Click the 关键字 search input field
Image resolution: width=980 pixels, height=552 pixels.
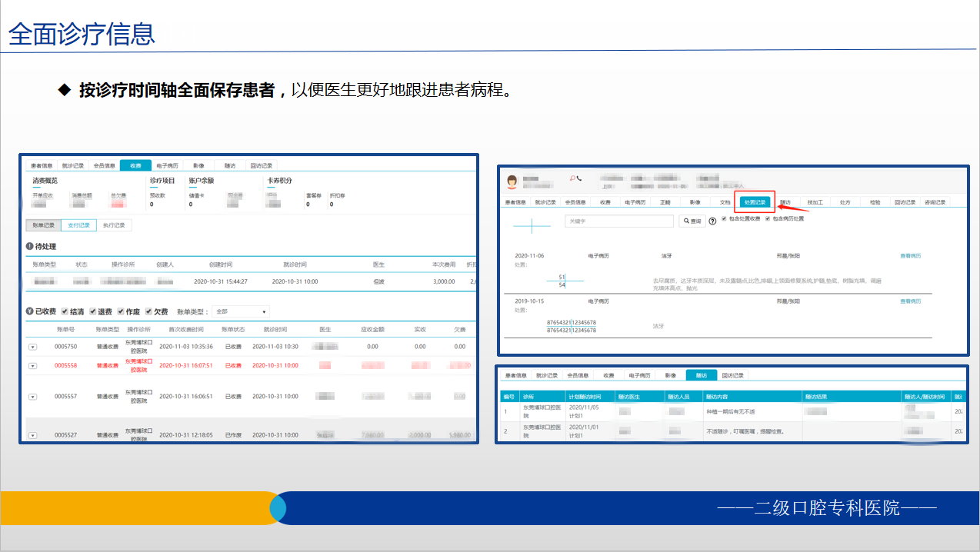[621, 220]
